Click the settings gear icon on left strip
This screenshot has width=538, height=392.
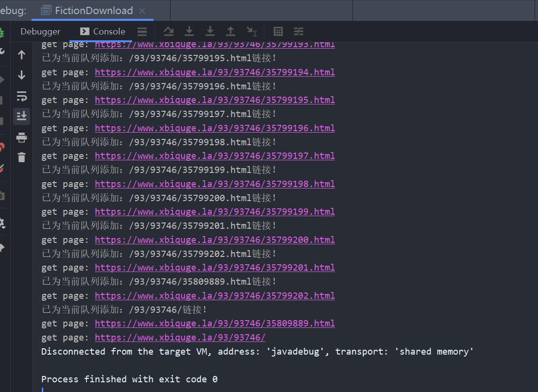click(2, 223)
